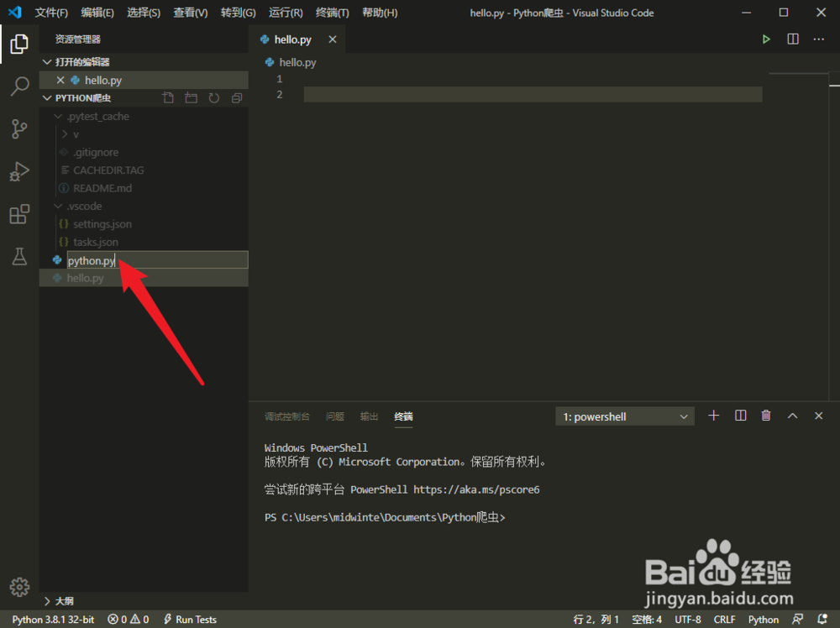Image resolution: width=840 pixels, height=628 pixels.
Task: Click the PowerShell aka.ms/pscore6 link
Action: (x=476, y=489)
